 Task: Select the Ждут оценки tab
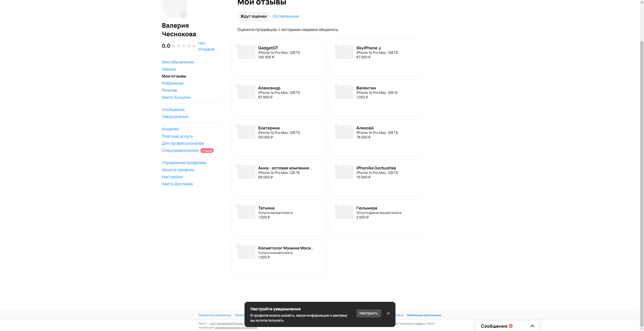(x=253, y=16)
